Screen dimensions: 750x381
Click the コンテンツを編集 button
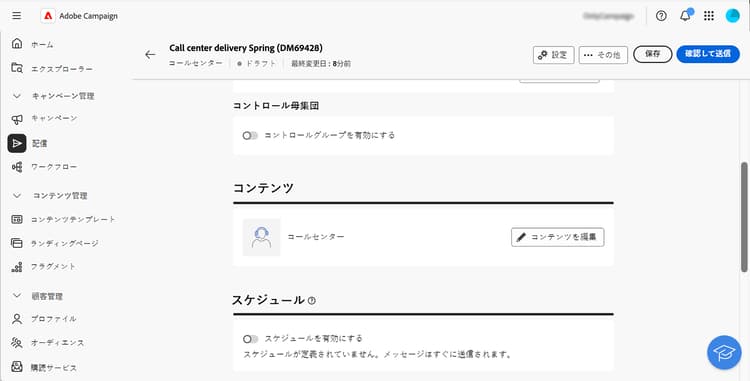(x=558, y=237)
